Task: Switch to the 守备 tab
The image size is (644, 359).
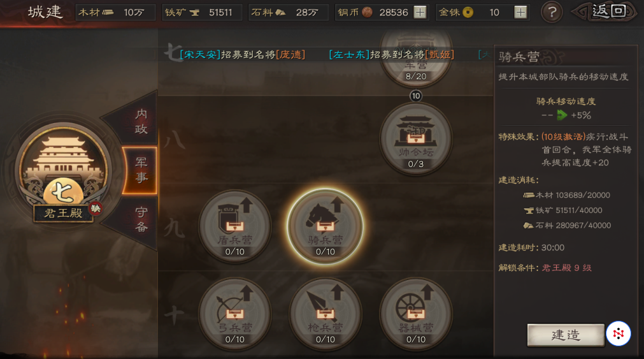Action: [x=141, y=219]
